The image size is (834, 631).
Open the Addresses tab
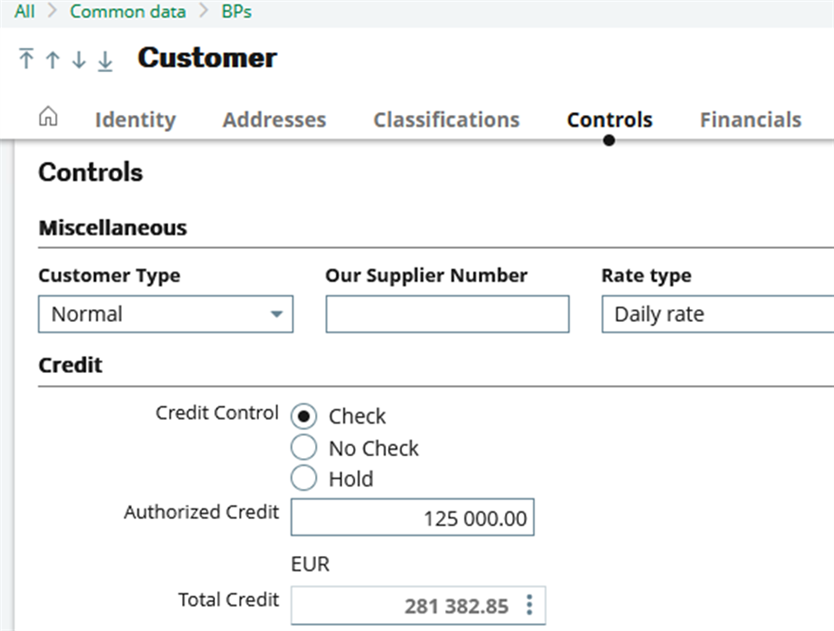[274, 120]
